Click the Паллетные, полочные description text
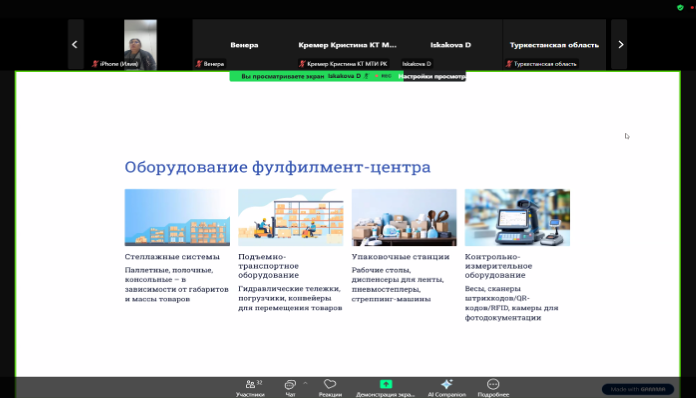696x398 pixels. pos(177,284)
